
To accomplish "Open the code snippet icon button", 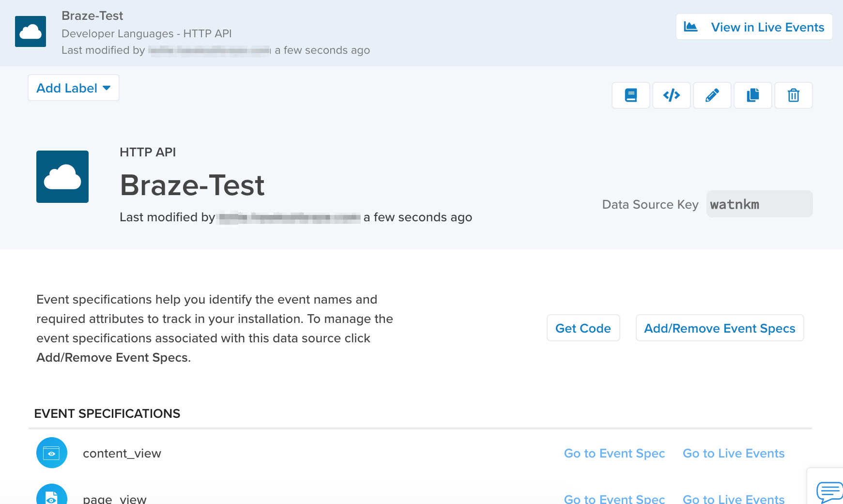I will point(671,95).
